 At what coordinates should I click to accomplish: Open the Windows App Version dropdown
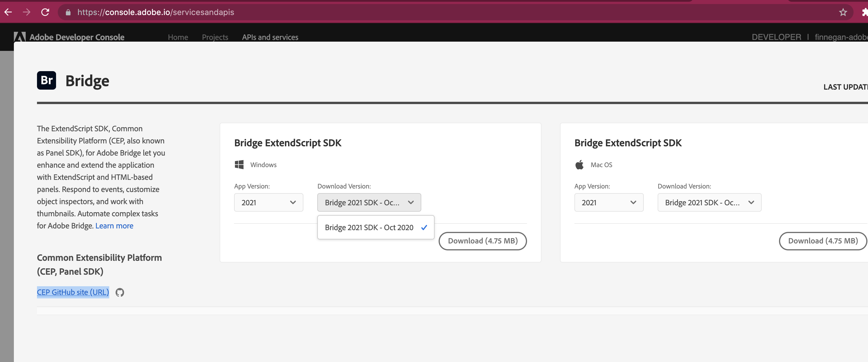[268, 202]
